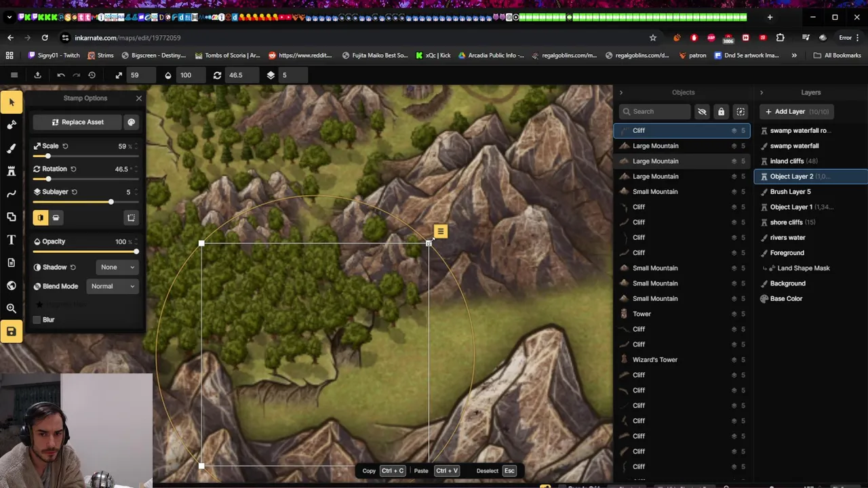Open the Blend Mode Normal dropdown
The width and height of the screenshot is (868, 488).
pos(112,286)
